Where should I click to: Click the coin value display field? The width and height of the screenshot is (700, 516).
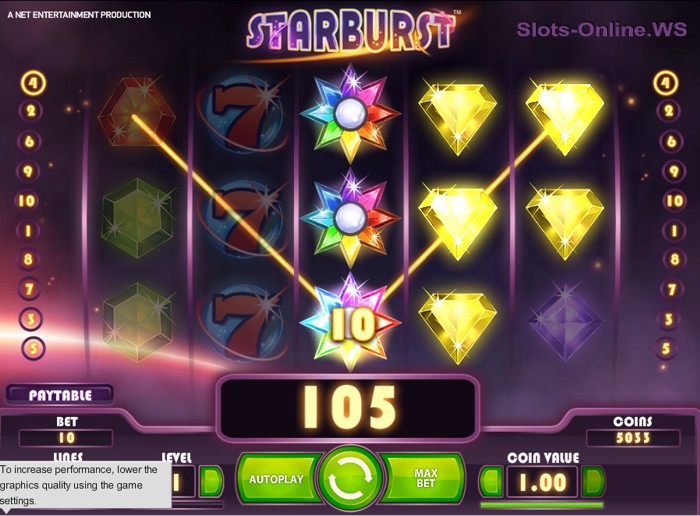click(x=542, y=482)
